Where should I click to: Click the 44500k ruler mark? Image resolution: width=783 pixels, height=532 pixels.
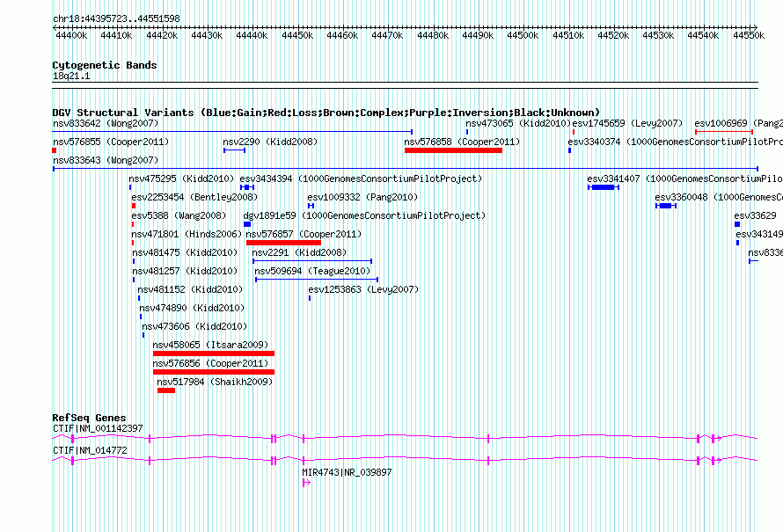point(523,35)
